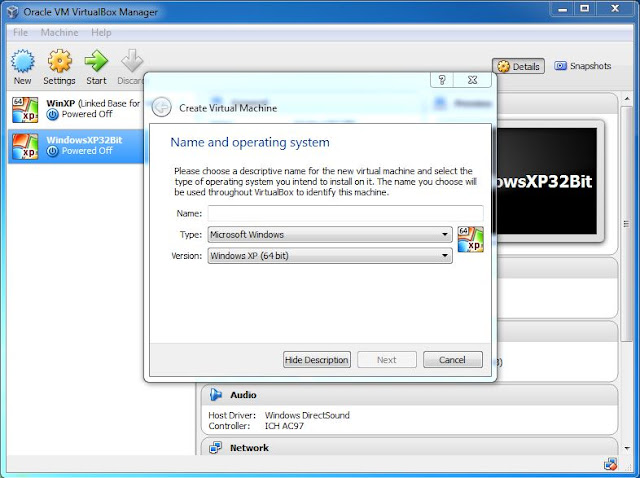
Task: Click the green Start arrow icon
Action: [96, 61]
